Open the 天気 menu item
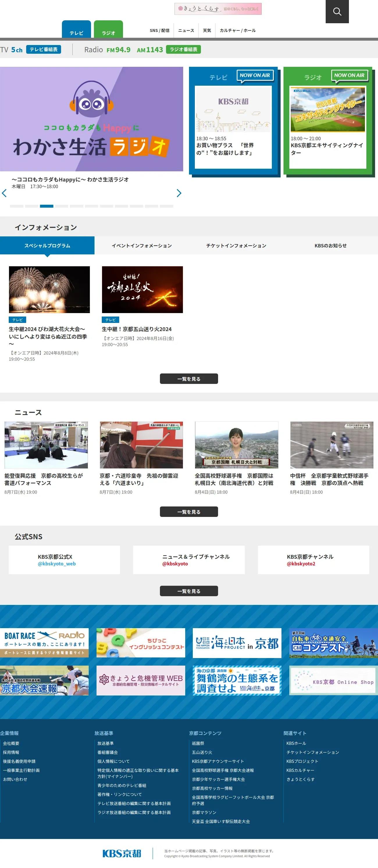The image size is (378, 868). 207,30
